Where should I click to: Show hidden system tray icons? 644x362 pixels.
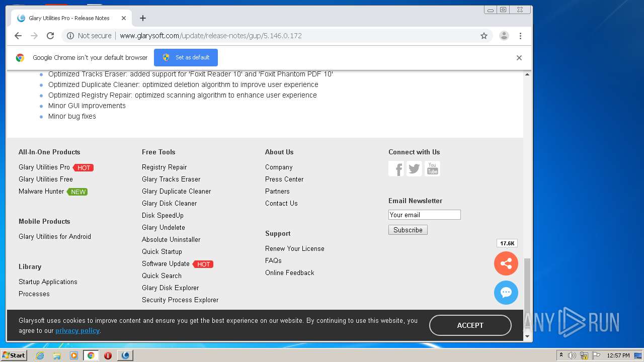561,355
